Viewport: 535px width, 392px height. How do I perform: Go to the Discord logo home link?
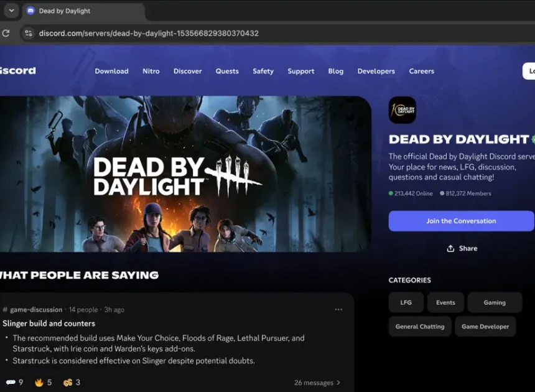(x=18, y=70)
